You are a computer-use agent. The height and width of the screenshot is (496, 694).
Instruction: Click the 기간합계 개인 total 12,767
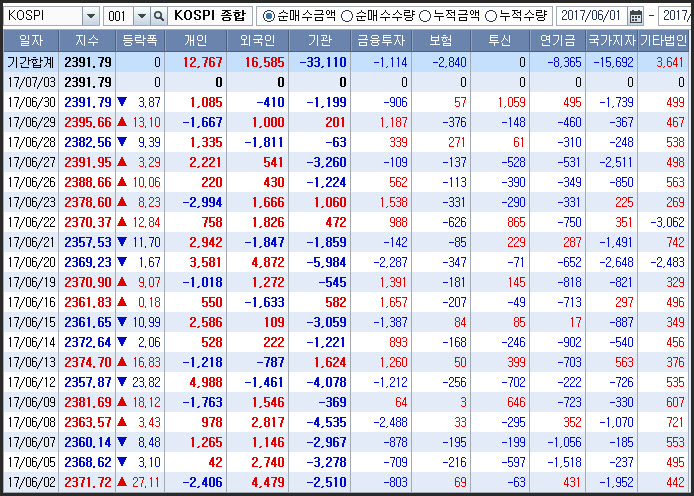(x=203, y=62)
